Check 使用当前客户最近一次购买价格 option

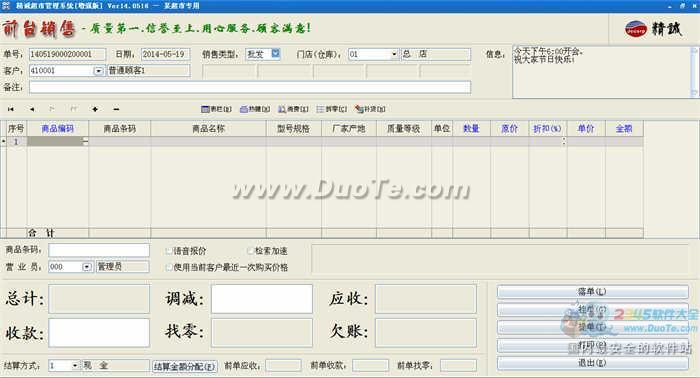[168, 267]
